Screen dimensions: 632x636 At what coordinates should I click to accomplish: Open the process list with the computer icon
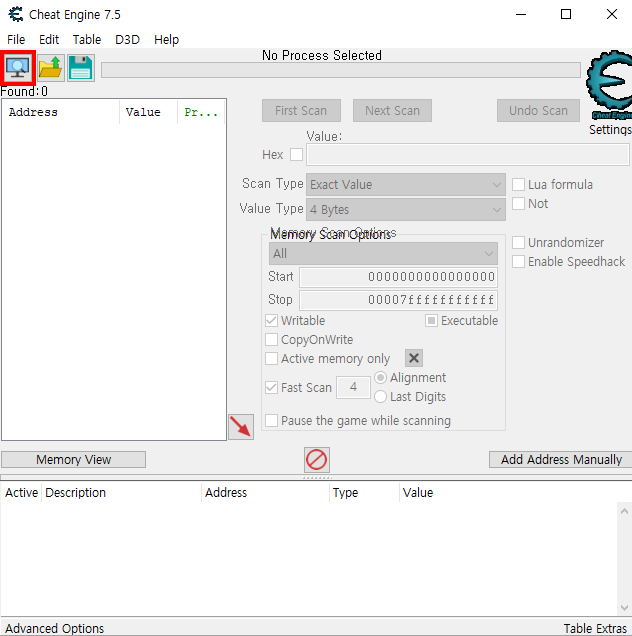pyautogui.click(x=18, y=68)
